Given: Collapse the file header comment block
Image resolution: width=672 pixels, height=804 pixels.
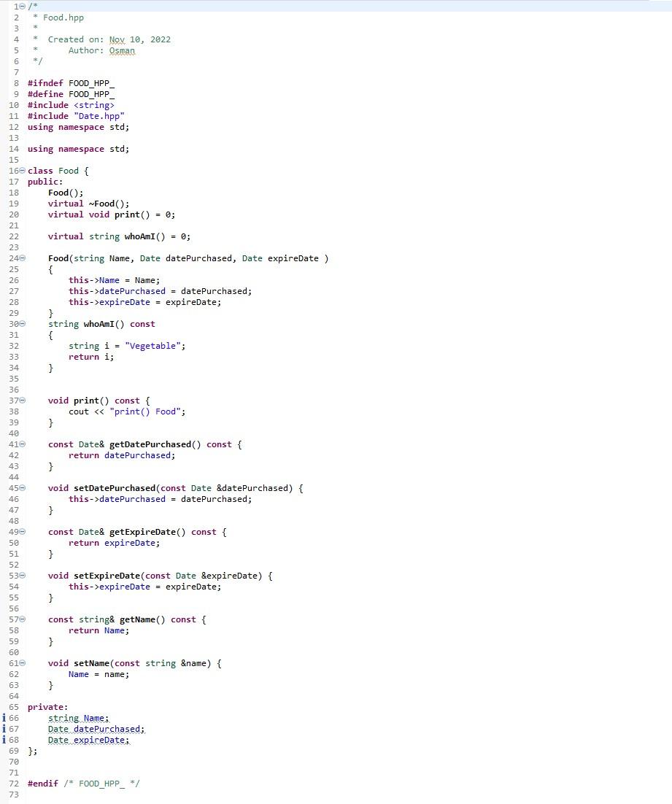Looking at the screenshot, I should (20, 7).
